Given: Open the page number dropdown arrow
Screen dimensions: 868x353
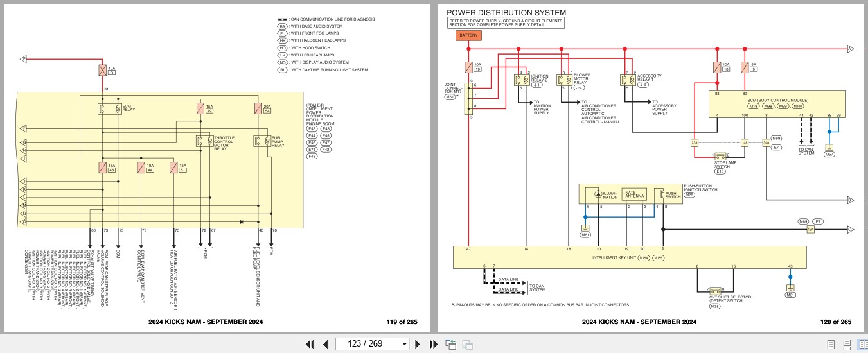Looking at the screenshot, I should coord(404,344).
